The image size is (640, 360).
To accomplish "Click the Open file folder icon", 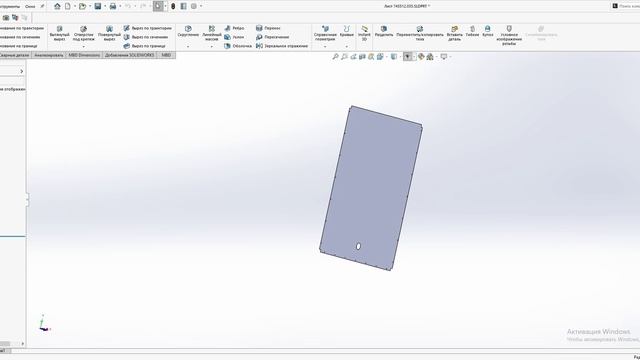I will tap(82, 6).
